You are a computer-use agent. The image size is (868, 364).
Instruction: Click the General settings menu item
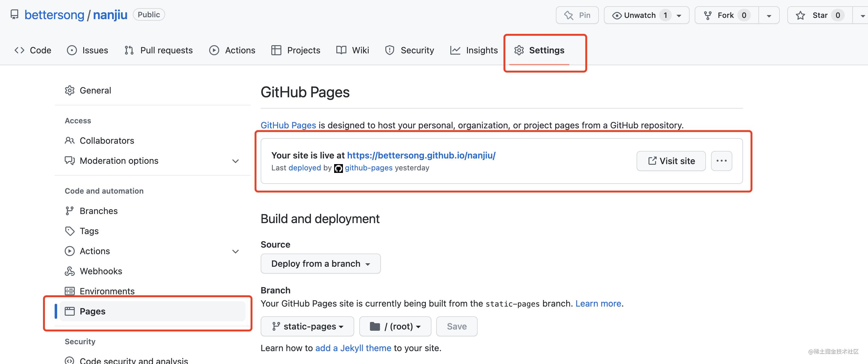tap(95, 90)
